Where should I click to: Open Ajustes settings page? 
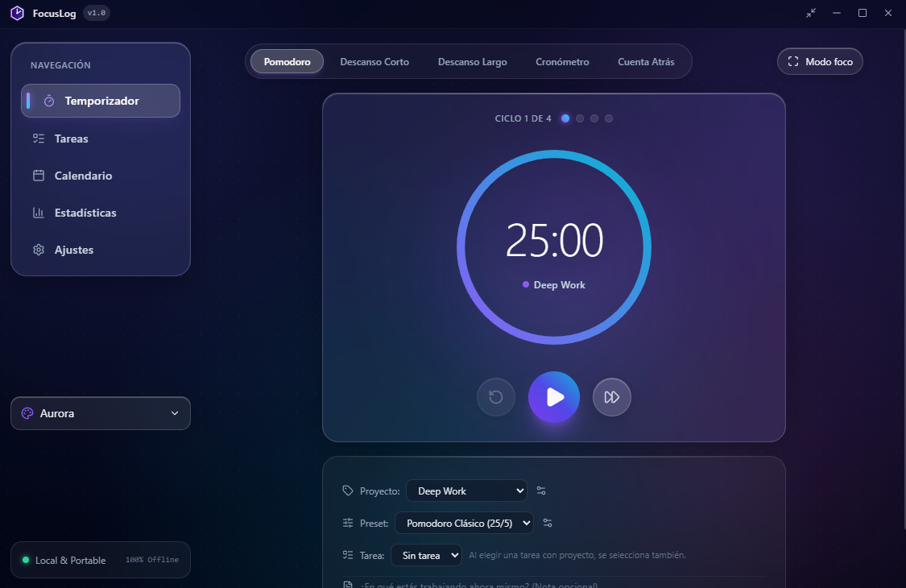pos(101,250)
